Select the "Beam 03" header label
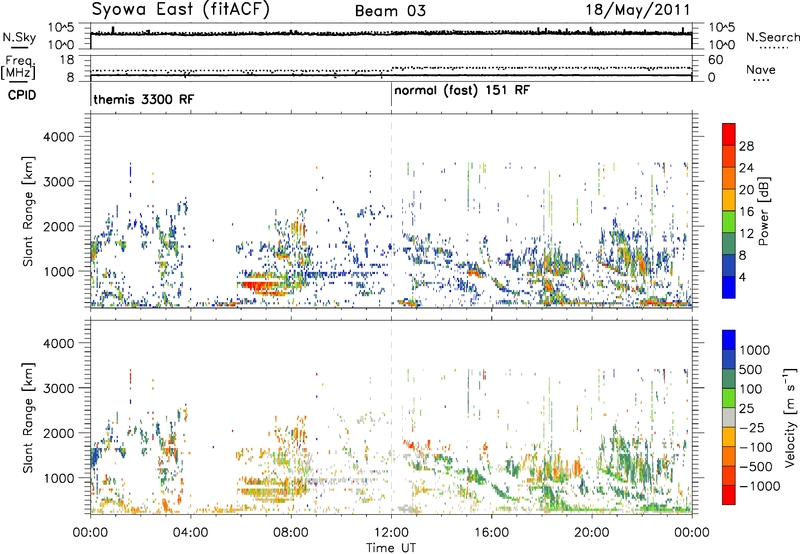 [390, 11]
